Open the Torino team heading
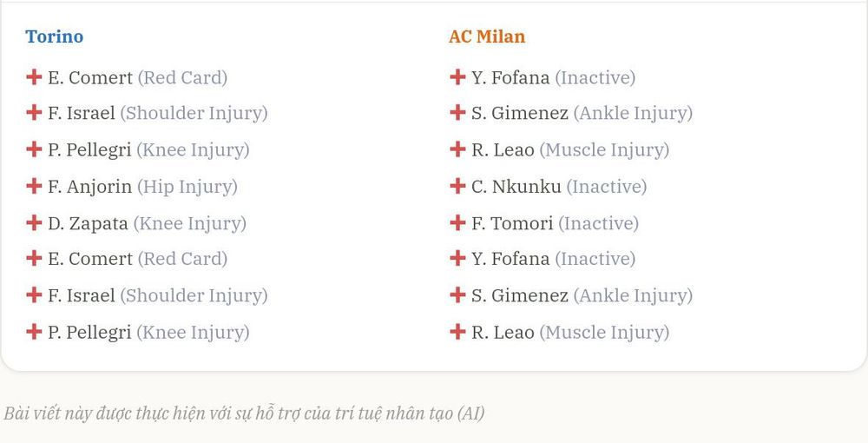The image size is (868, 443). tap(54, 36)
